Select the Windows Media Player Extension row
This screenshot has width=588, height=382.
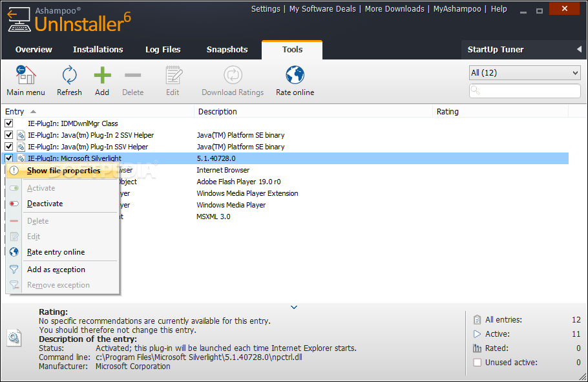pos(344,193)
